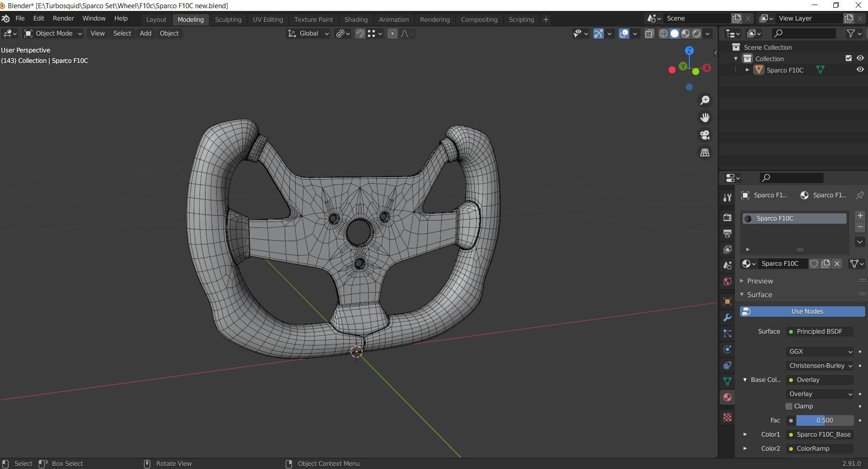Open the Material properties tab
868x469 pixels.
click(x=727, y=397)
